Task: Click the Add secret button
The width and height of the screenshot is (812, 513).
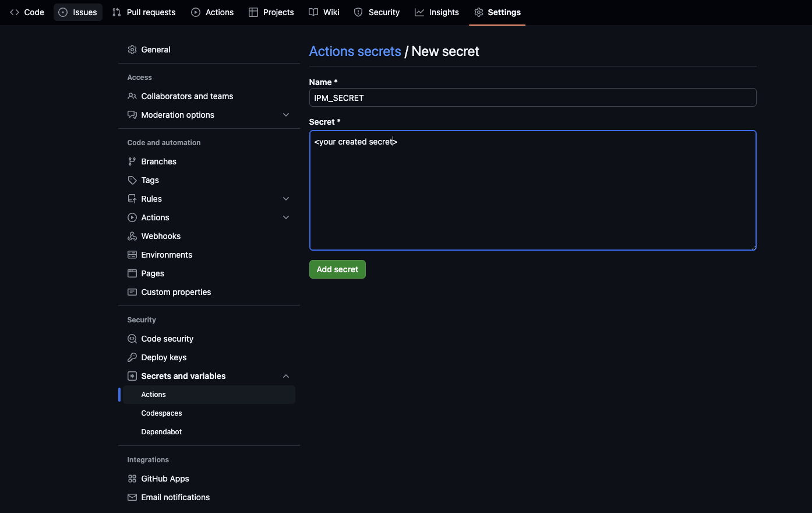Action: click(337, 269)
